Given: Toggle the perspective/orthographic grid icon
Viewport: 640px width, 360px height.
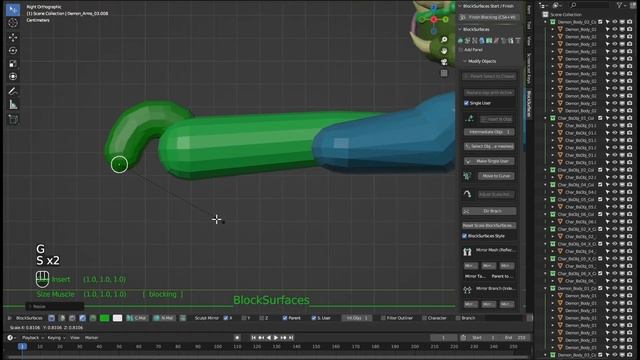Looking at the screenshot, I should pyautogui.click(x=444, y=73).
